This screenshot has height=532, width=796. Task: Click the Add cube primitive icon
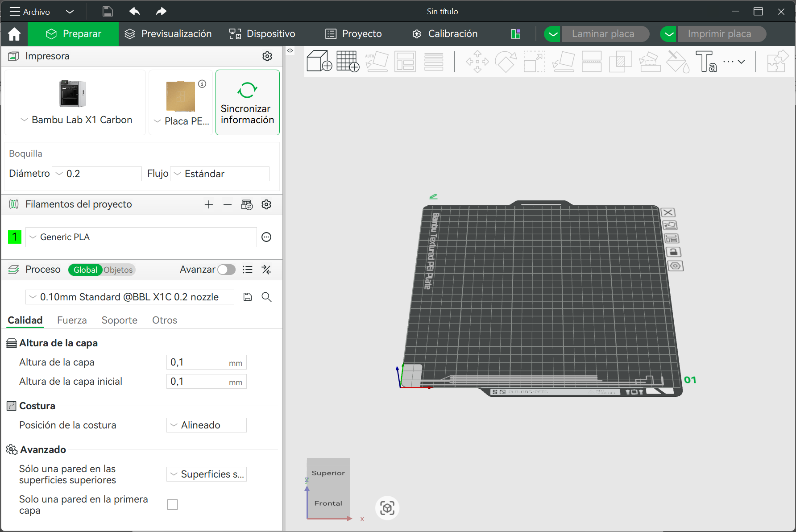(319, 61)
